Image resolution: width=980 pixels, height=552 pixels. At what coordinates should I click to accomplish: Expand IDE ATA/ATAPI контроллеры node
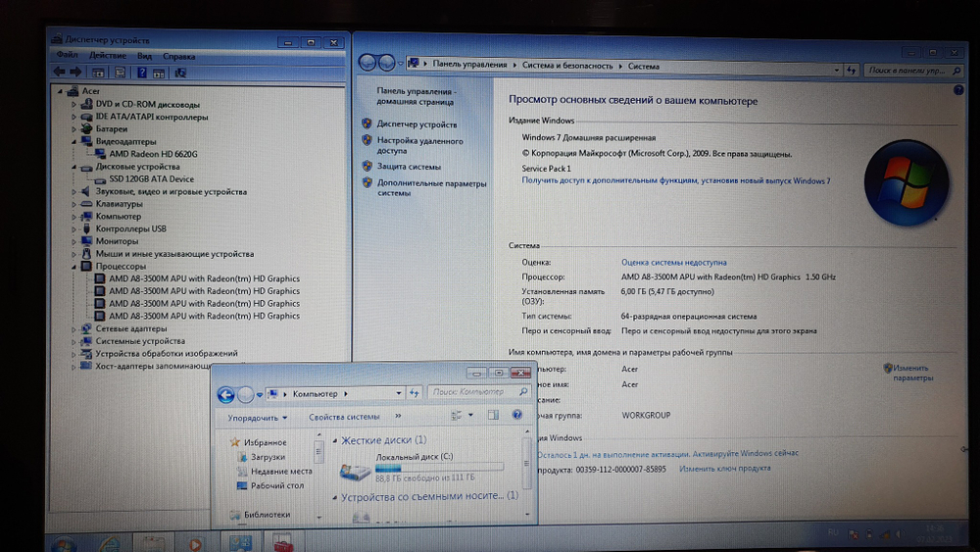pos(73,117)
